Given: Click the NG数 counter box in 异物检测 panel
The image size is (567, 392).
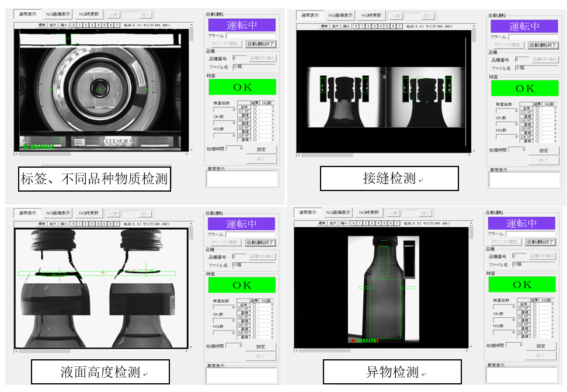Looking at the screenshot, I should point(504,332).
